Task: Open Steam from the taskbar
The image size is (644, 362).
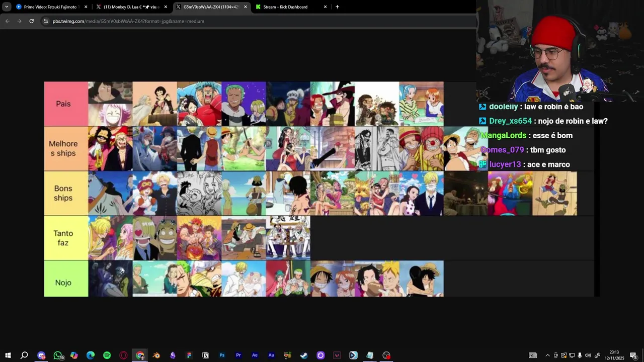Action: coord(304,355)
